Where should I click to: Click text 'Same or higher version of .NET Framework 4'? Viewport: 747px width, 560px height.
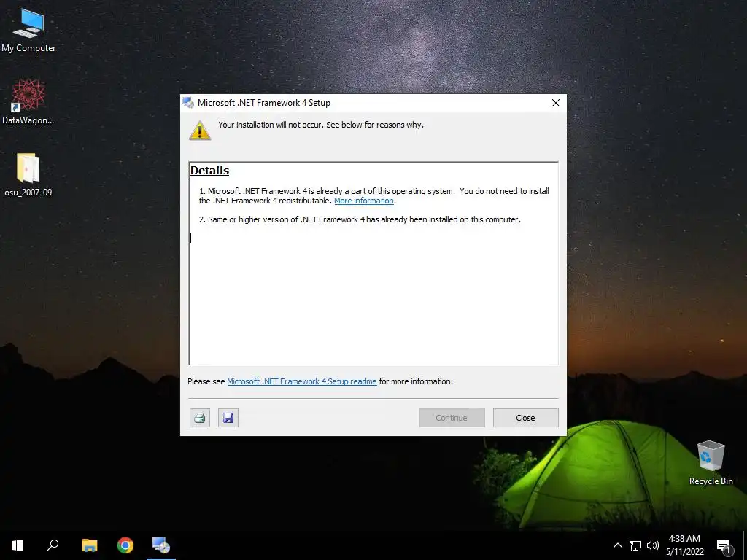click(286, 219)
